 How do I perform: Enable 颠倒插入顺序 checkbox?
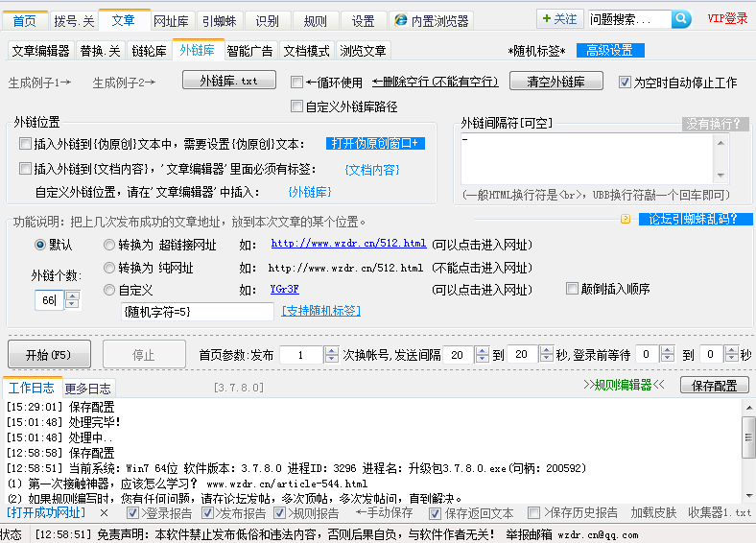coord(572,289)
